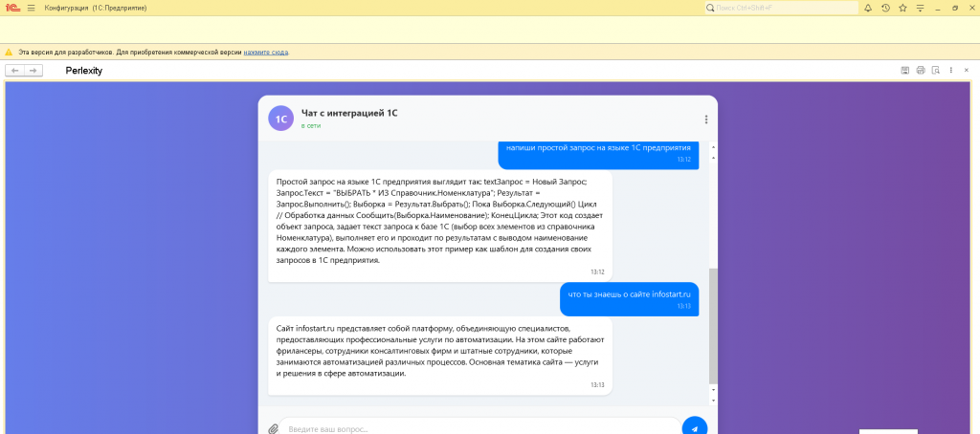Open history clock icon

pos(885,8)
